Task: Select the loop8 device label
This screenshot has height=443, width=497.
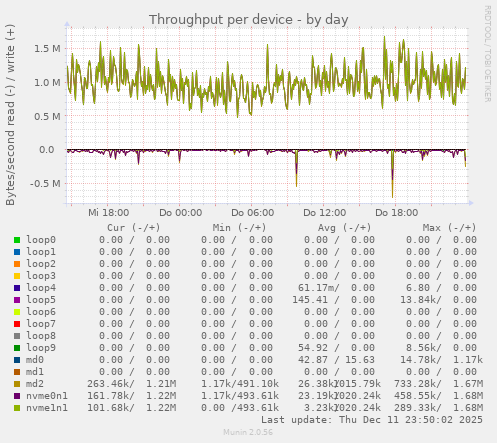Action: tap(41, 336)
